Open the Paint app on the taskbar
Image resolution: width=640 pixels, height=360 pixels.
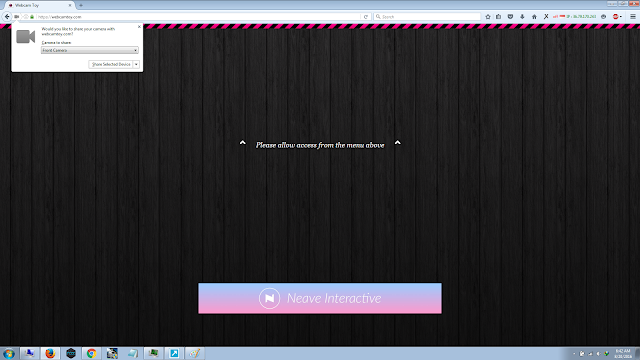pos(195,353)
